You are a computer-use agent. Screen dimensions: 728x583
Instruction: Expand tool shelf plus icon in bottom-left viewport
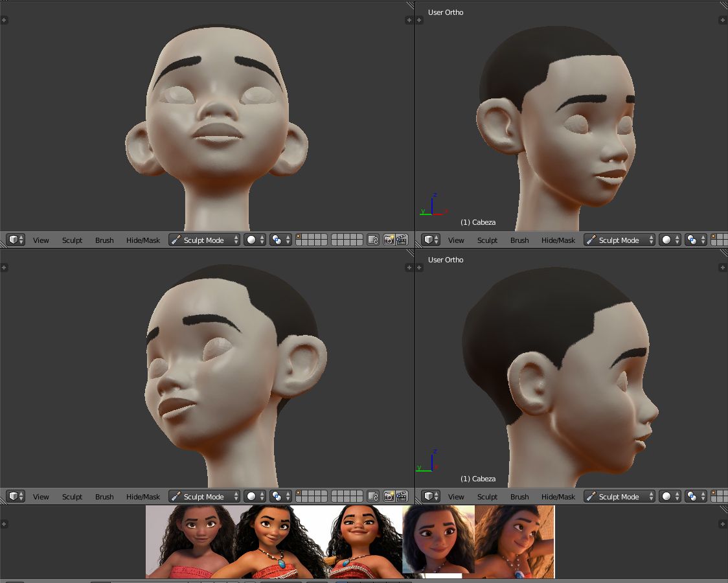4,268
